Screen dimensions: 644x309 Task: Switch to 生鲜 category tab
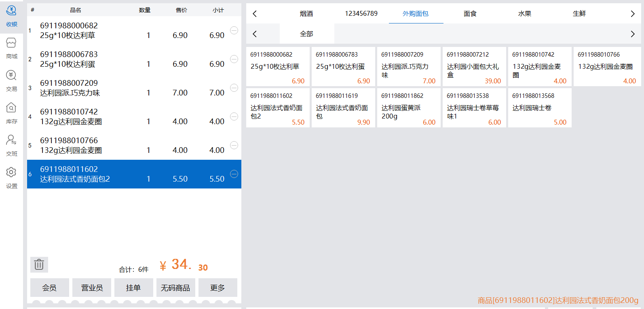pos(579,14)
